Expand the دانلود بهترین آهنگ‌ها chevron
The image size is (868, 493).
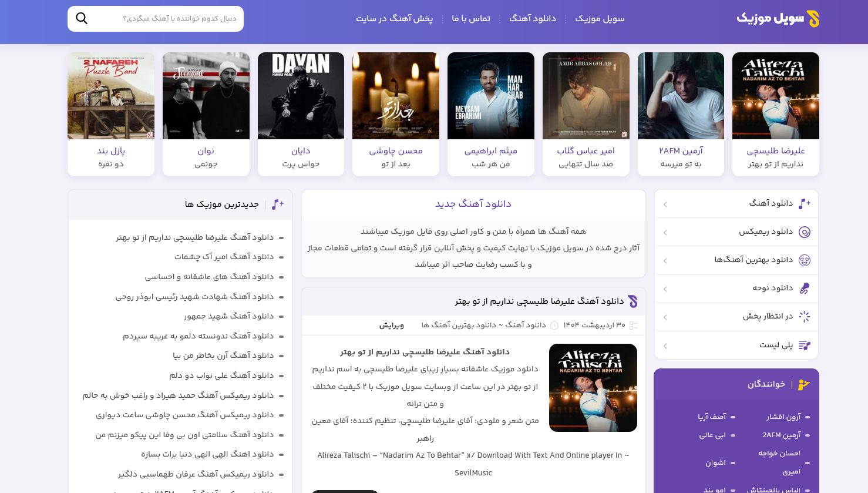click(665, 261)
